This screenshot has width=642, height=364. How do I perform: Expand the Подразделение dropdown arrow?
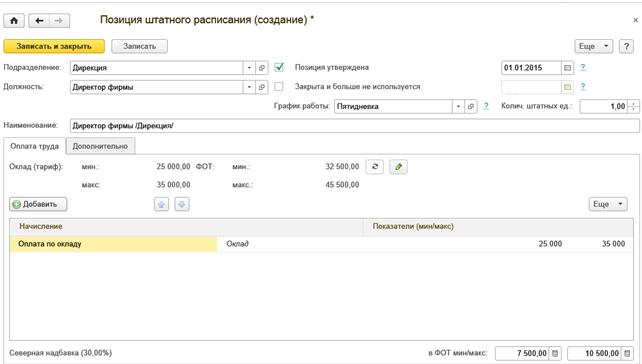pos(249,68)
